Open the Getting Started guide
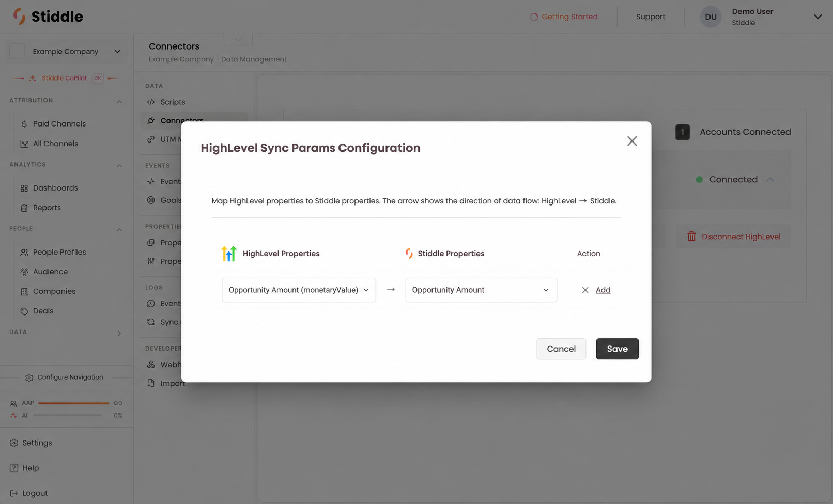 (x=564, y=17)
